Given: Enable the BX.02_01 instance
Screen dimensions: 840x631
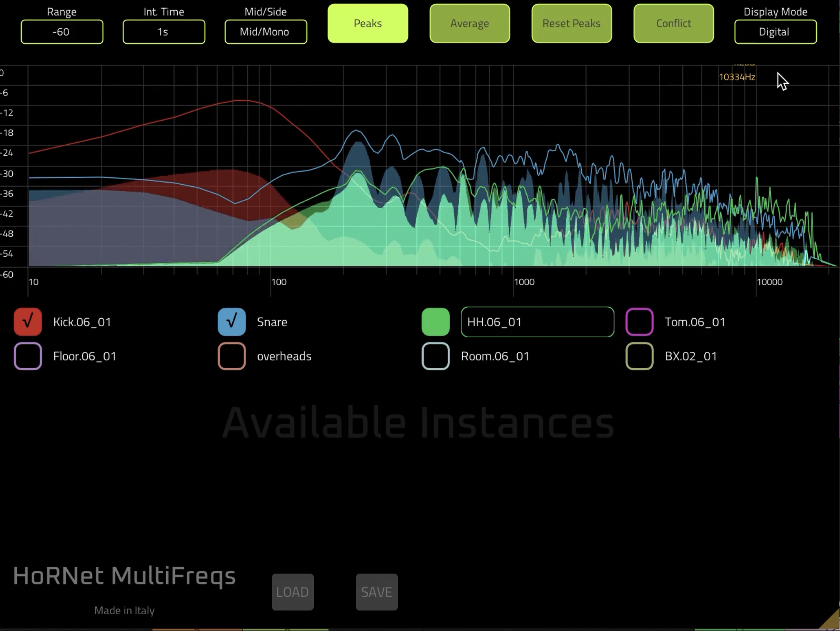Looking at the screenshot, I should [x=639, y=356].
